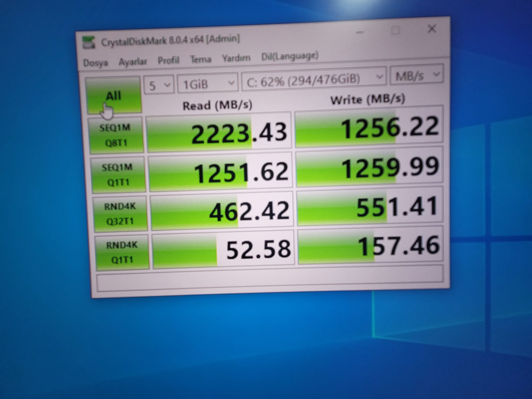Open the Ayarlar menu
This screenshot has width=532, height=399.
coord(132,62)
